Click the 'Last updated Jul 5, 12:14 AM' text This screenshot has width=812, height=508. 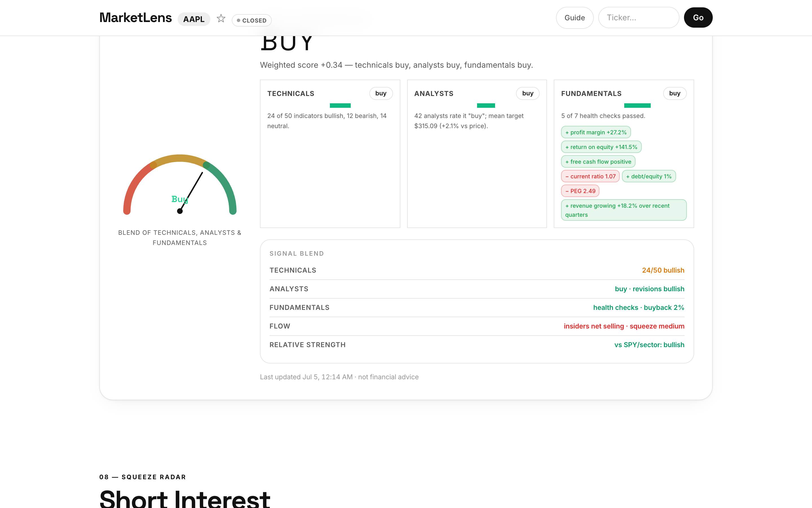(306, 377)
